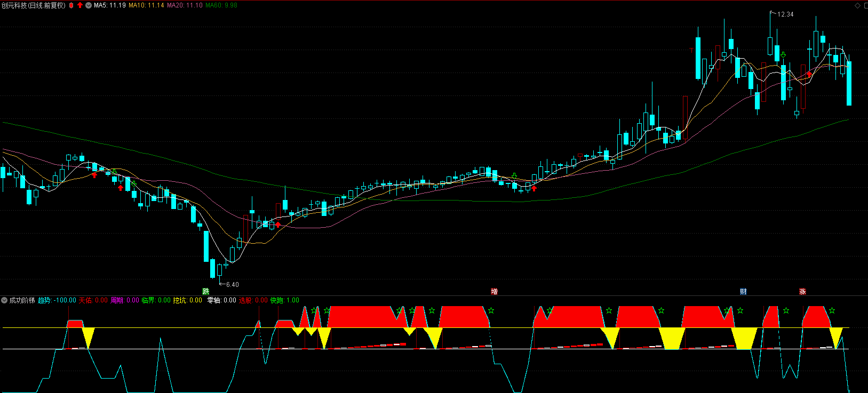Image resolution: width=868 pixels, height=393 pixels.
Task: Click the 周期: 0.00 indicator value
Action: point(125,300)
